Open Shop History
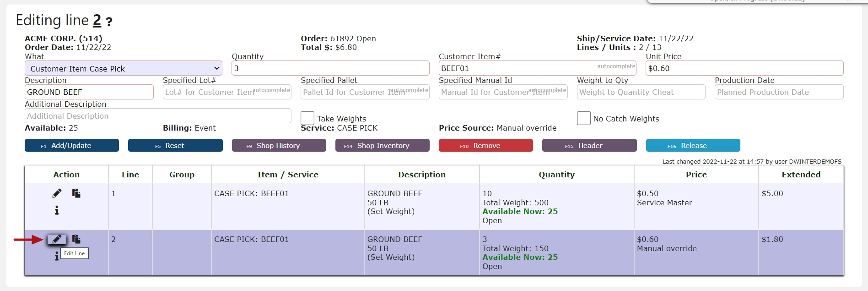The width and height of the screenshot is (868, 291). coord(279,146)
